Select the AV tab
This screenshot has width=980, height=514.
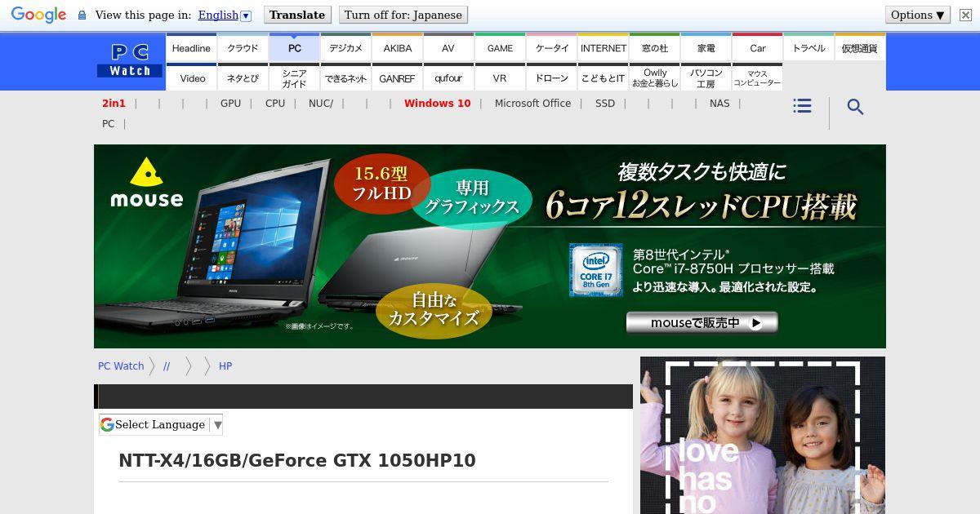[x=448, y=48]
